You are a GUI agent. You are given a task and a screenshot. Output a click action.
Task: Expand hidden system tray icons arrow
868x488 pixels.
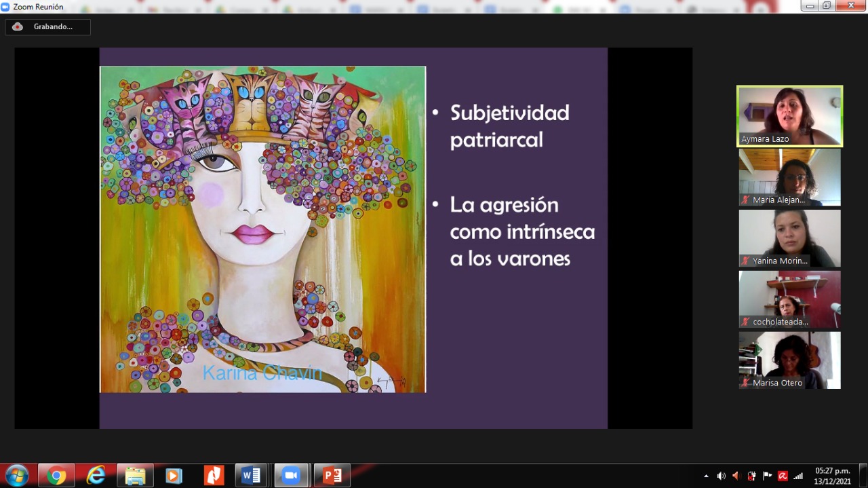pos(706,476)
